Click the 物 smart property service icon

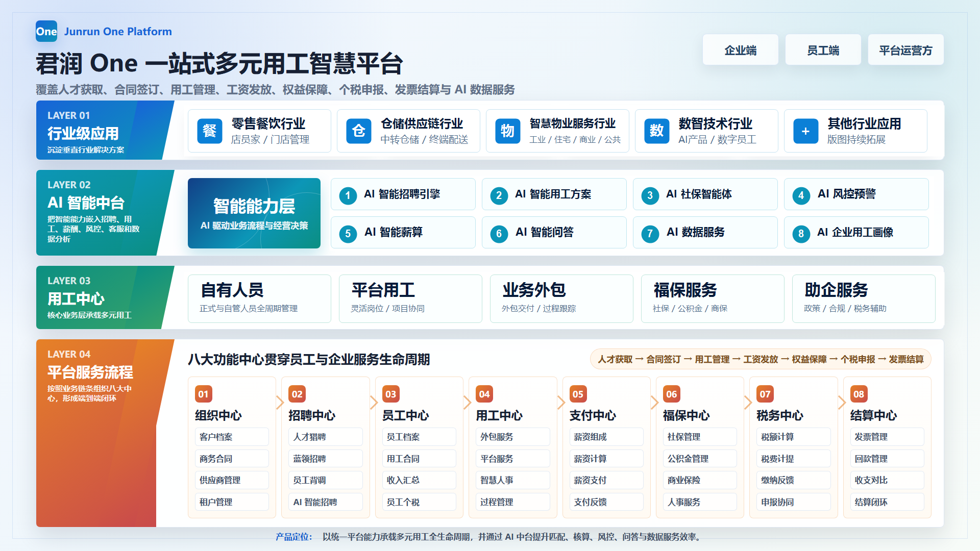click(x=508, y=131)
